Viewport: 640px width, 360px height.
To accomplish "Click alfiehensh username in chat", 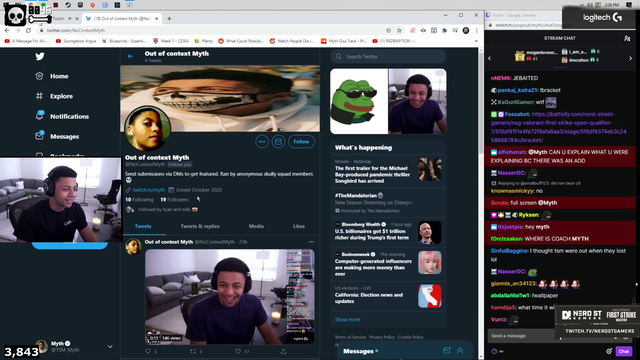I will point(512,152).
